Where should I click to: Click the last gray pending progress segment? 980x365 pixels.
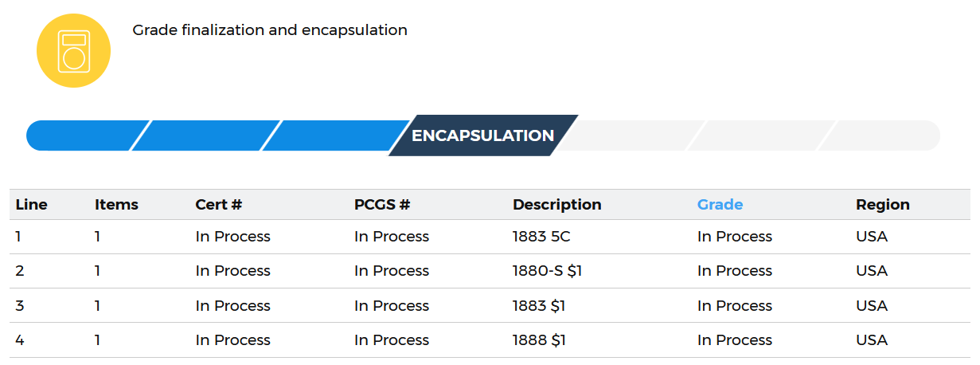click(880, 135)
